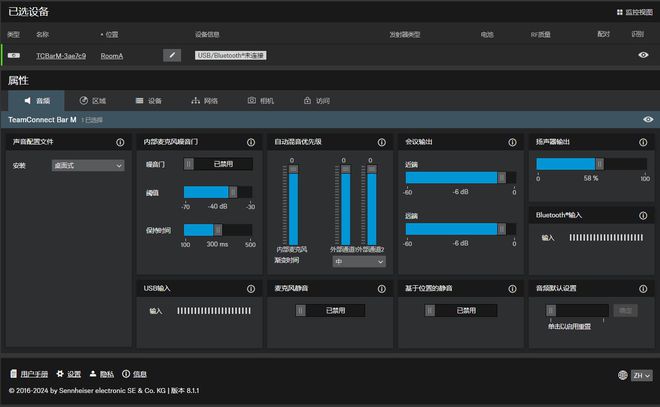
Task: Switch to the 相机 tab
Action: 261,101
